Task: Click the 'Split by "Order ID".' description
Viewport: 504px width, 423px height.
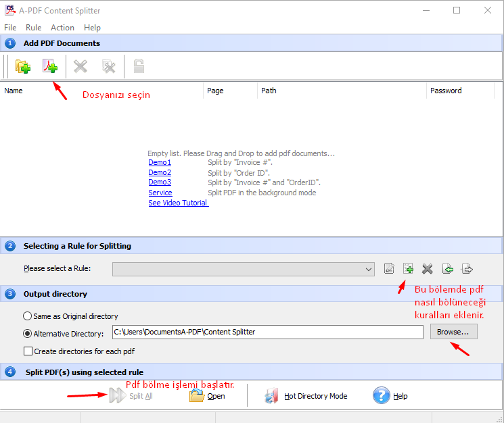Action: (x=239, y=173)
